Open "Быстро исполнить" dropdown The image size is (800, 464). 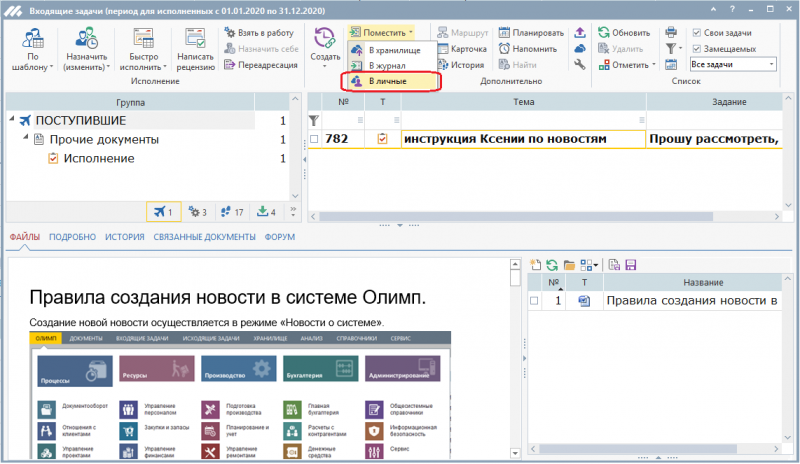click(x=143, y=50)
